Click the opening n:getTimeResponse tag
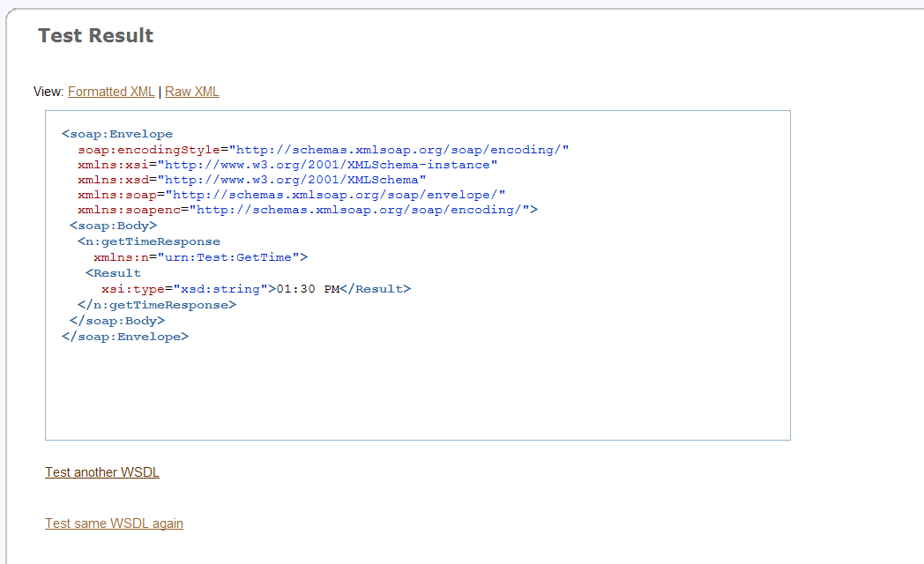 (x=148, y=242)
